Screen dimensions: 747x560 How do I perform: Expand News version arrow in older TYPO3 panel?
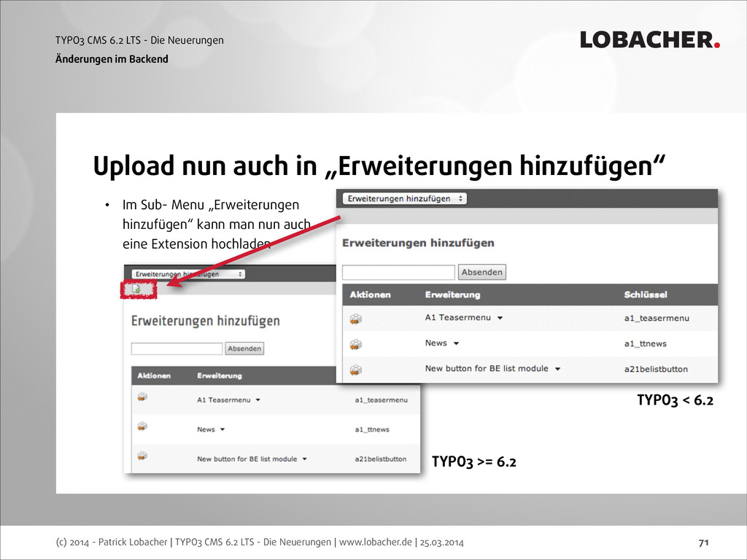[x=456, y=343]
